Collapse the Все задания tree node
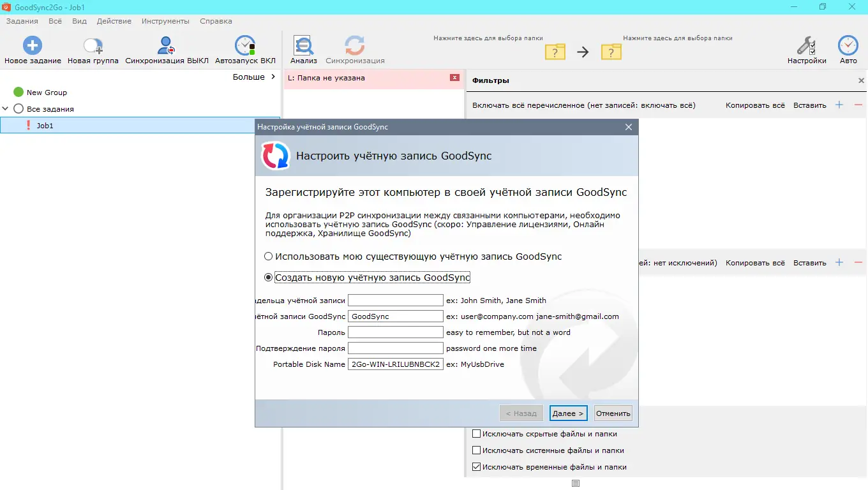This screenshot has width=868, height=490. (5, 109)
